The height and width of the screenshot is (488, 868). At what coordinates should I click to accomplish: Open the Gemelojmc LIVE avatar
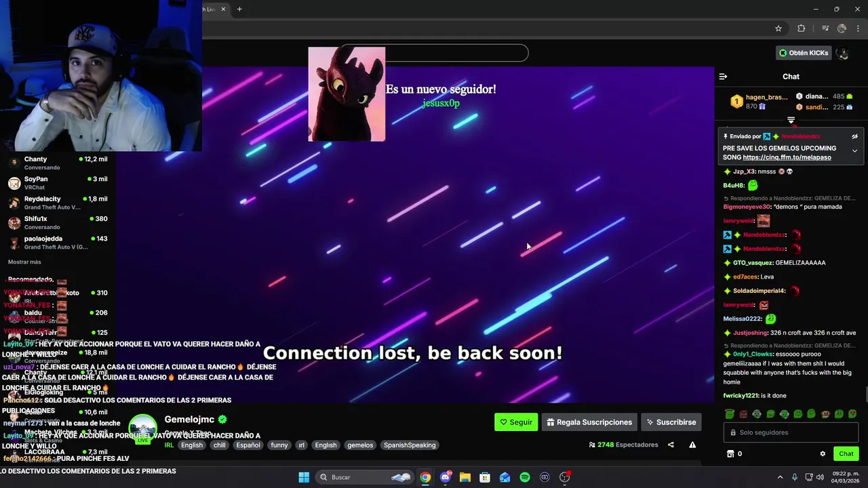click(142, 429)
